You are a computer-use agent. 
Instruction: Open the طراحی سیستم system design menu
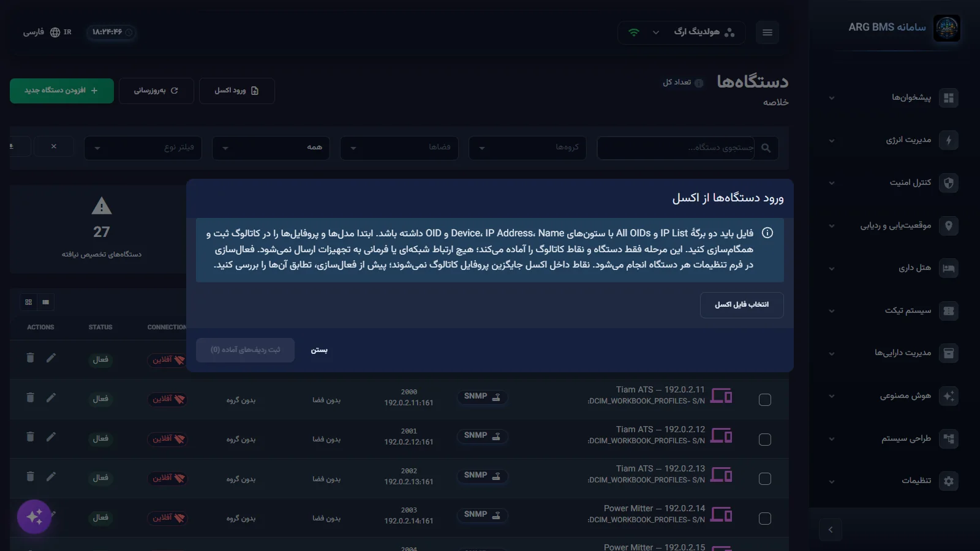894,439
